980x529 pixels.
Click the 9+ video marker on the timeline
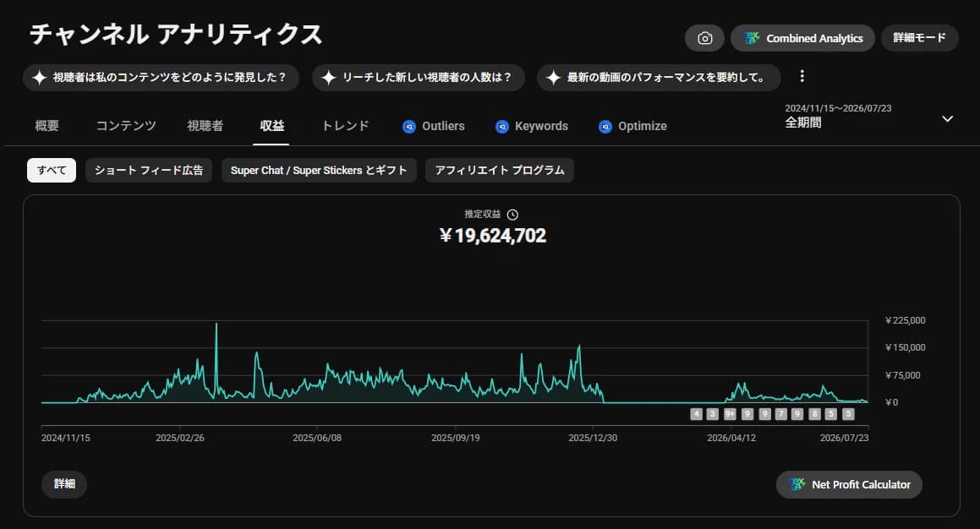click(730, 414)
